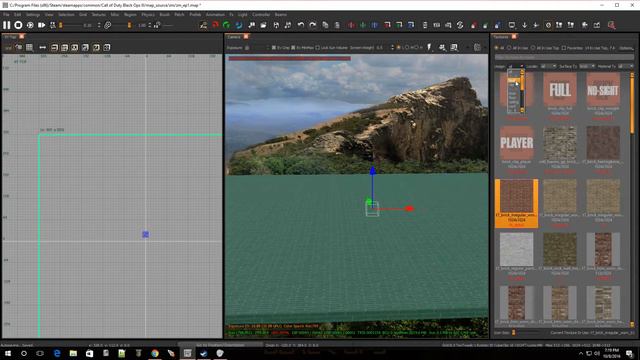Click the Screen Height spinner arrows
The image size is (640, 360).
click(x=392, y=48)
